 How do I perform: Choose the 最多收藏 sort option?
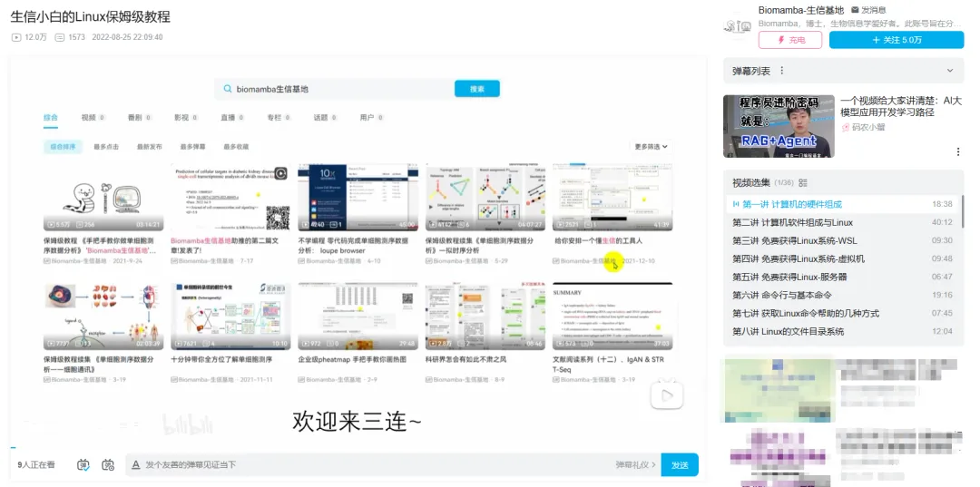pyautogui.click(x=236, y=147)
